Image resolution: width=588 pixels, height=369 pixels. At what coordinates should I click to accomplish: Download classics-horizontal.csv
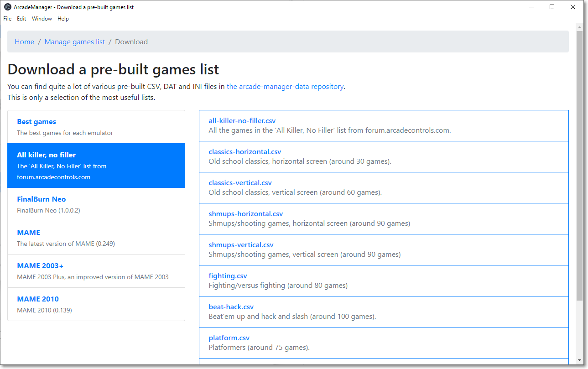(x=245, y=152)
